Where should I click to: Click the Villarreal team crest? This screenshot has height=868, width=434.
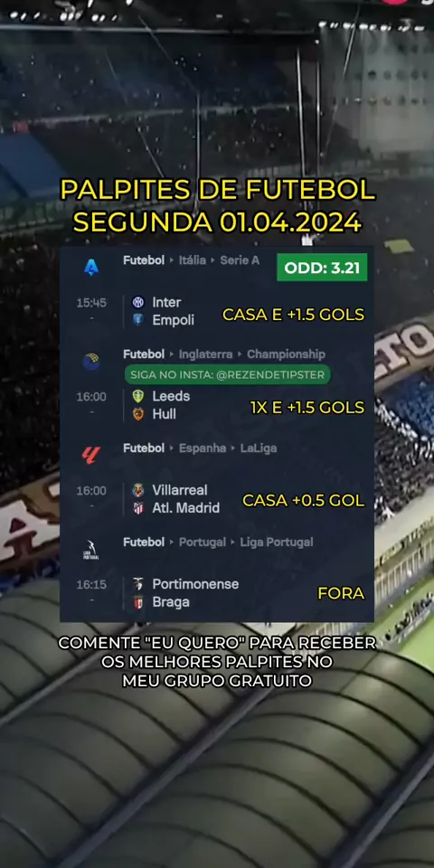(137, 490)
